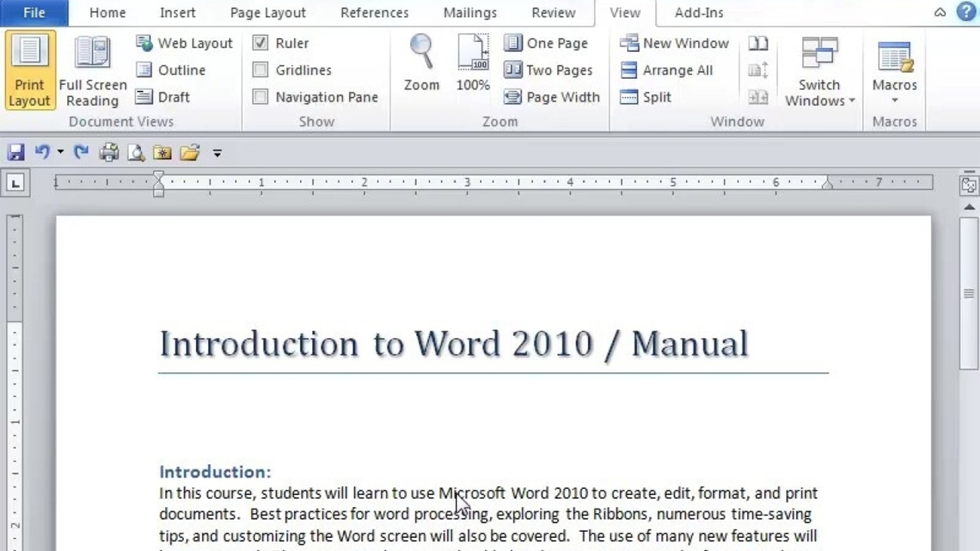Toggle the Ruler checkbox on
Screen dimensions: 980x551
click(x=260, y=42)
